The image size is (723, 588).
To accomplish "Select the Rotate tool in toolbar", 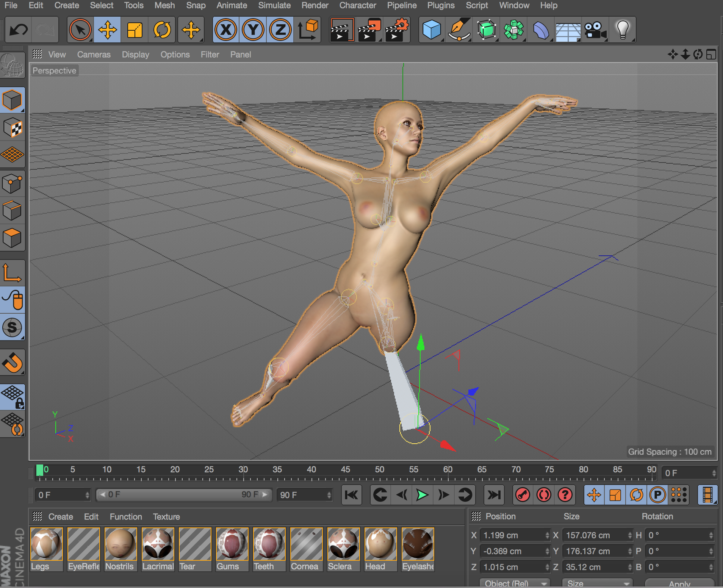I will point(162,30).
